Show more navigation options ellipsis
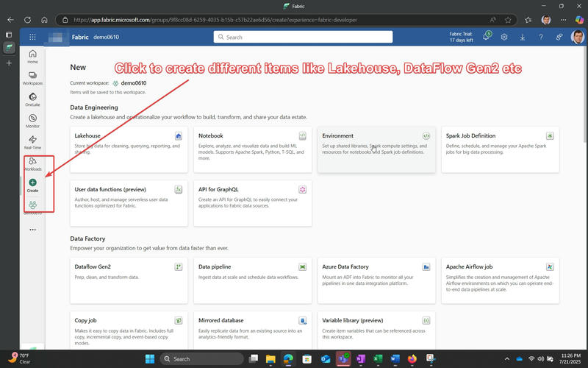This screenshot has width=588, height=368. pos(32,230)
